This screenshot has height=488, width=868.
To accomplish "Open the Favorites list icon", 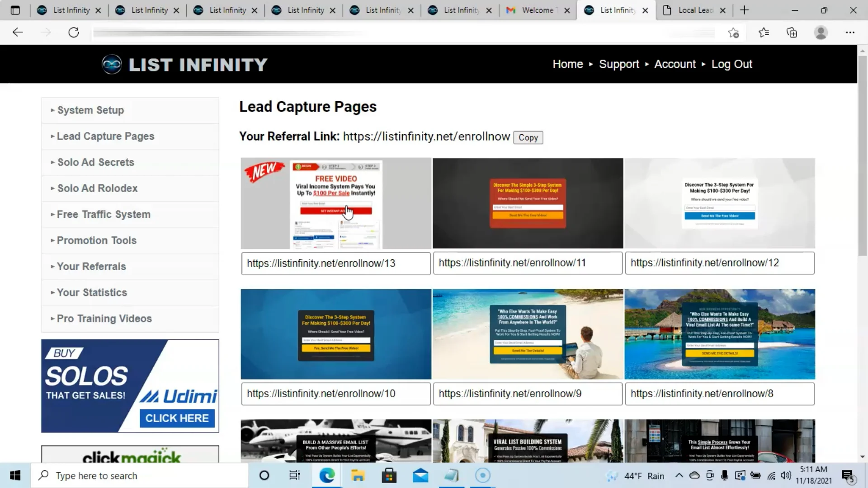I will tap(764, 33).
